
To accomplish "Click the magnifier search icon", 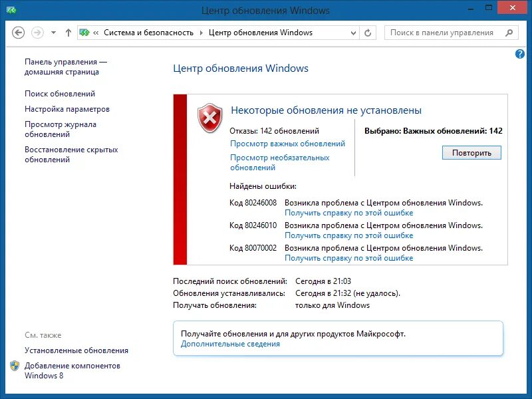I will point(509,33).
